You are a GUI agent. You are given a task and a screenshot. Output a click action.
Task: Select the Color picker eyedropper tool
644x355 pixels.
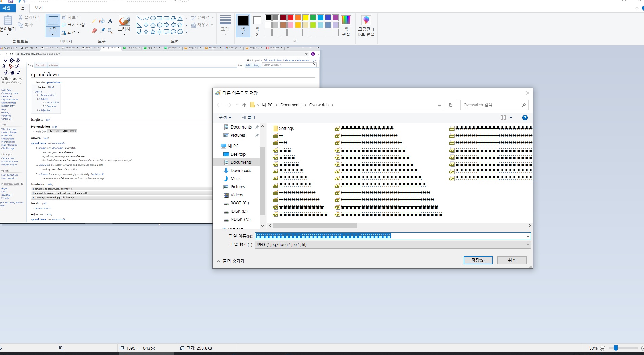pyautogui.click(x=102, y=31)
